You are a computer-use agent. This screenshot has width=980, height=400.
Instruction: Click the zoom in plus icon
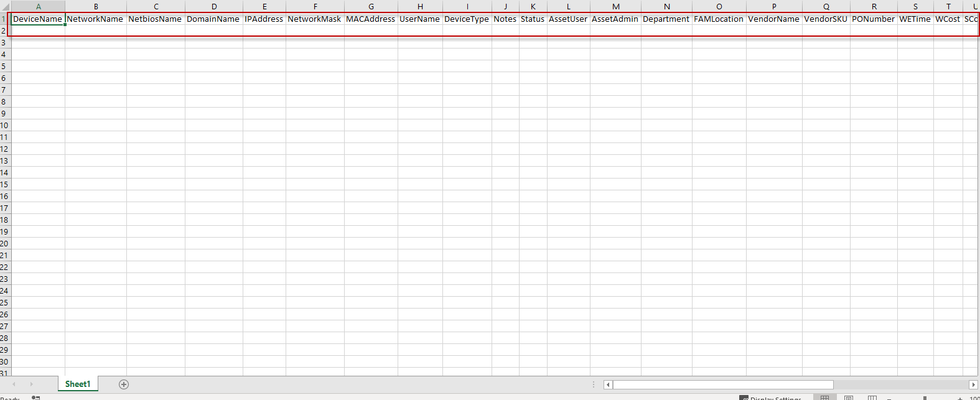tap(961, 398)
